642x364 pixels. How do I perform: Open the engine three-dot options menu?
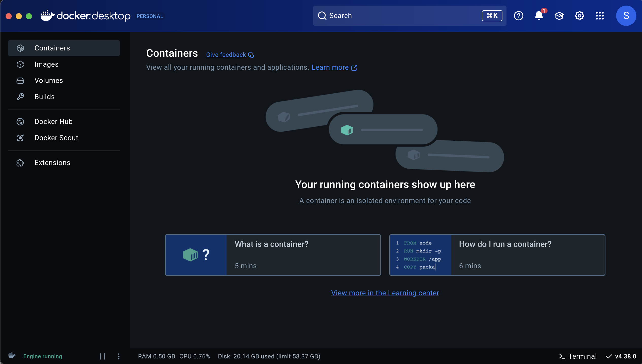click(x=119, y=356)
